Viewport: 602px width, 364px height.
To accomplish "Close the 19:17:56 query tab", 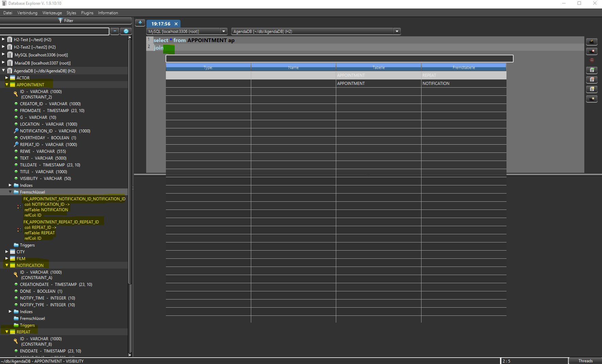I will click(x=176, y=24).
